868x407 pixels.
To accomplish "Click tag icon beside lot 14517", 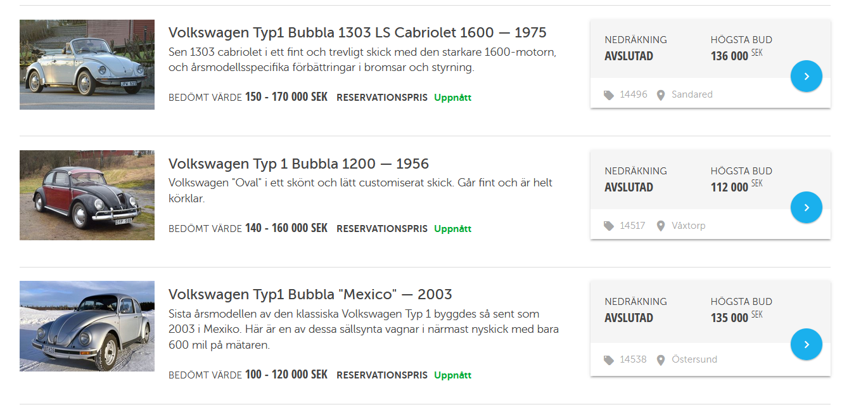I will [609, 226].
